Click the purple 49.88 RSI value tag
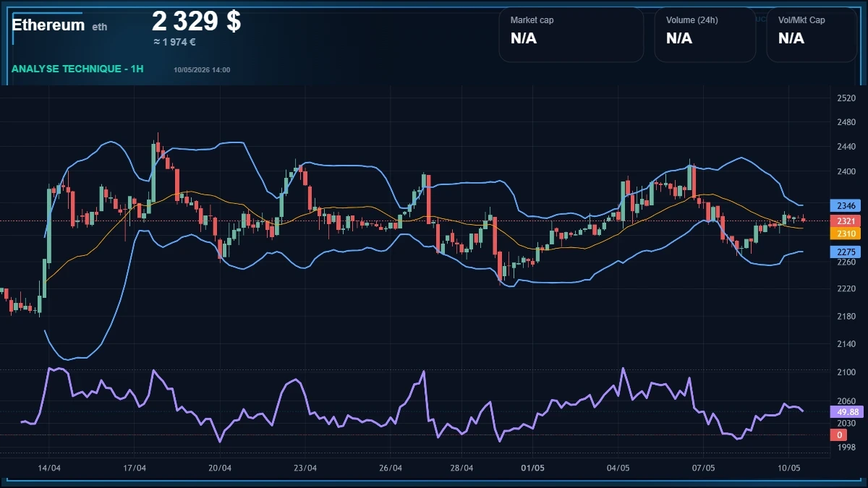The height and width of the screenshot is (488, 868). [846, 412]
